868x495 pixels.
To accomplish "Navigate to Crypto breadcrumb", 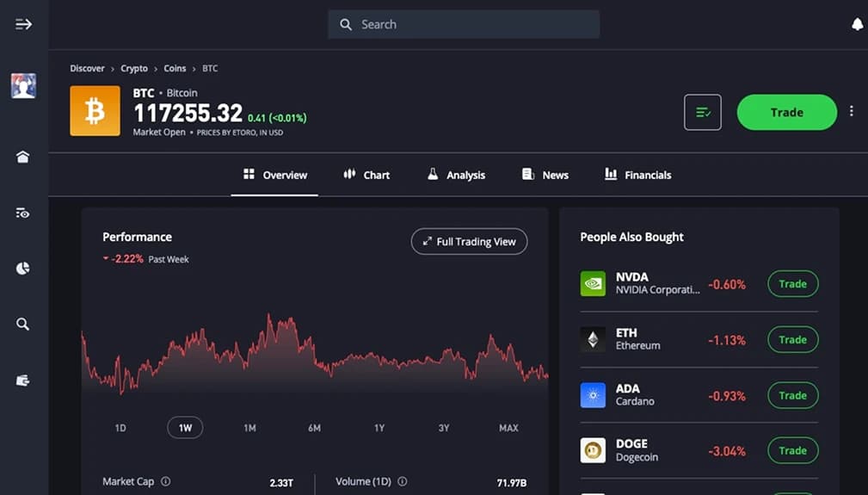I will (134, 69).
